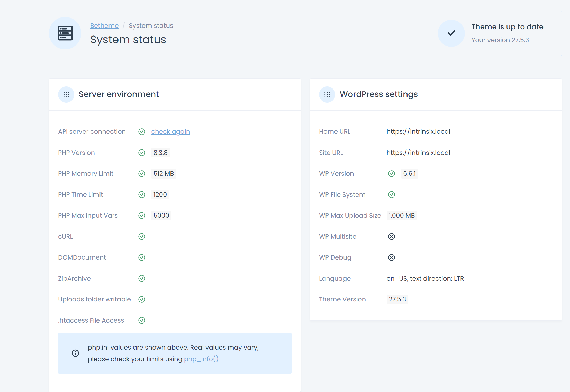The width and height of the screenshot is (570, 392).
Task: Click the DOMDocument label
Action: [x=82, y=257]
